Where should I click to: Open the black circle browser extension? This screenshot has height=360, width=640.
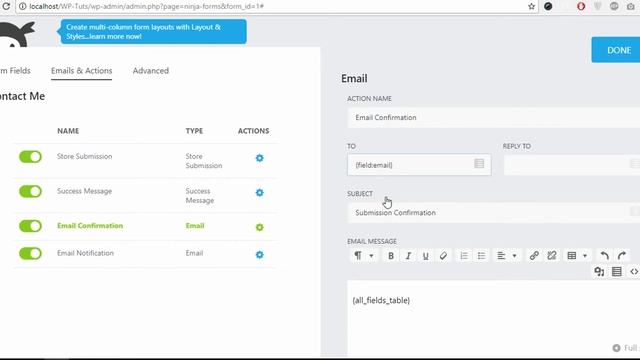click(548, 6)
